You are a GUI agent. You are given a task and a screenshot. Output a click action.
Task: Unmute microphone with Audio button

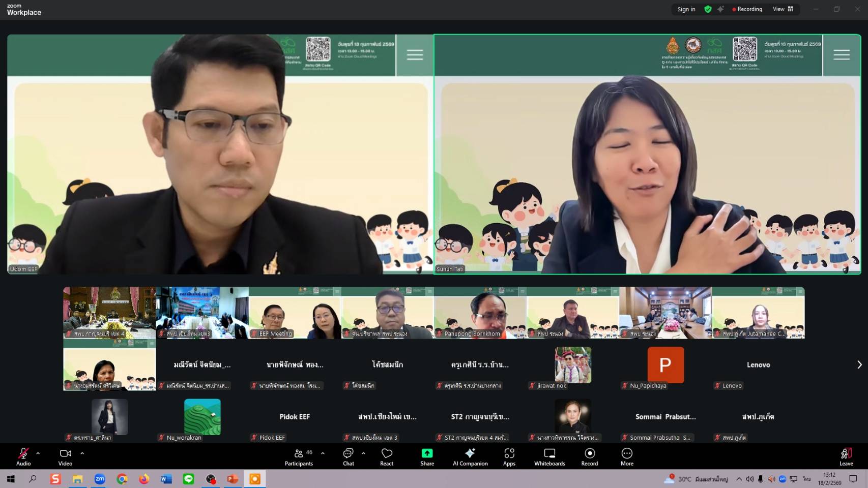coord(23,456)
